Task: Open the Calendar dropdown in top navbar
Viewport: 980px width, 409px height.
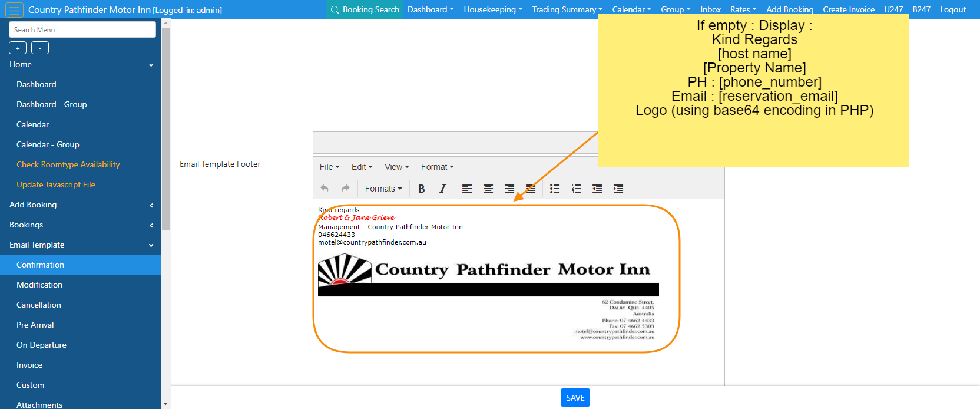Action: (x=631, y=9)
